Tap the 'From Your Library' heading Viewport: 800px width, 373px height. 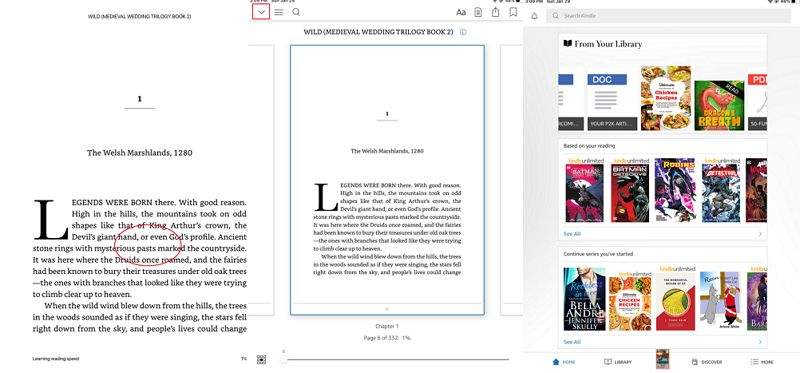click(608, 44)
